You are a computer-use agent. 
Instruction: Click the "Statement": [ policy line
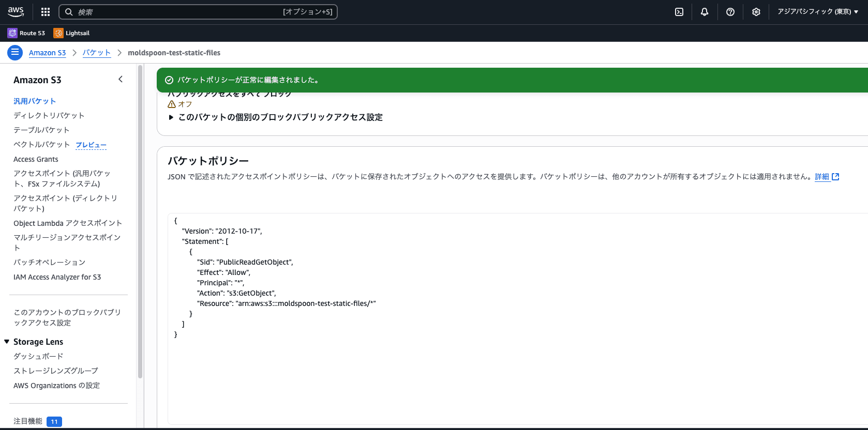[x=205, y=241]
